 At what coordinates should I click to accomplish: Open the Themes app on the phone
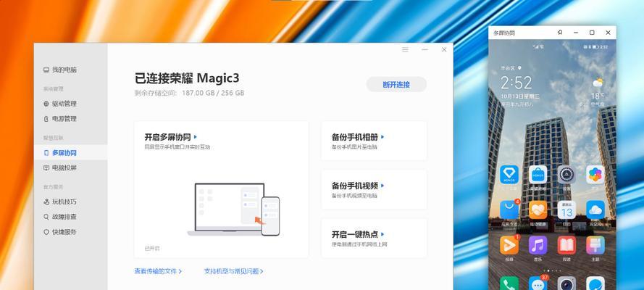tap(595, 245)
